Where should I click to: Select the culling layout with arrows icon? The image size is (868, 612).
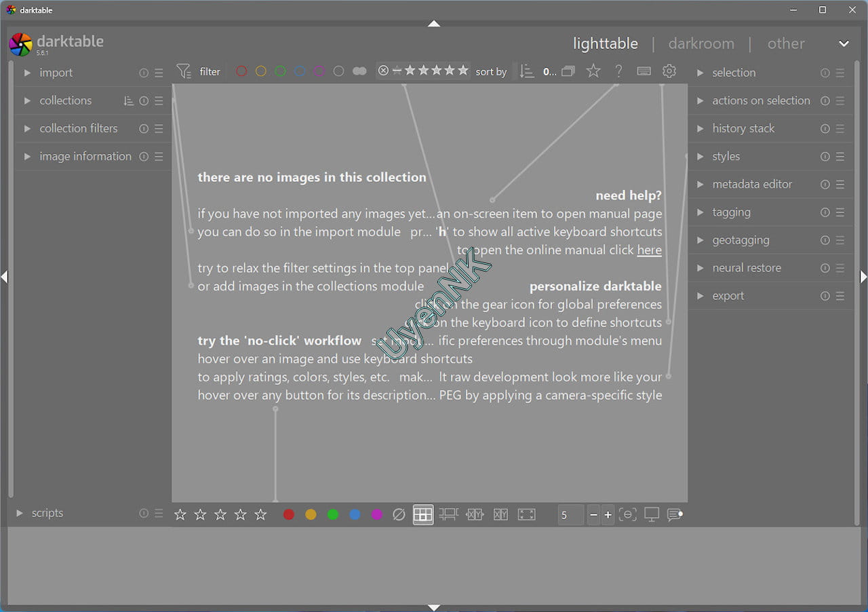click(475, 515)
